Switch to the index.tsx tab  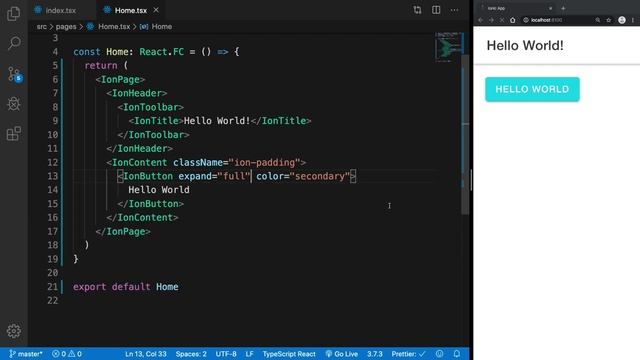click(60, 10)
